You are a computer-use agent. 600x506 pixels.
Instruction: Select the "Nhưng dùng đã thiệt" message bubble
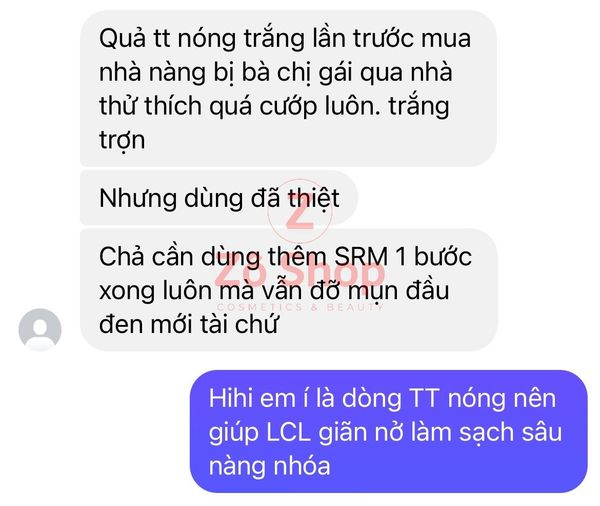click(x=219, y=198)
